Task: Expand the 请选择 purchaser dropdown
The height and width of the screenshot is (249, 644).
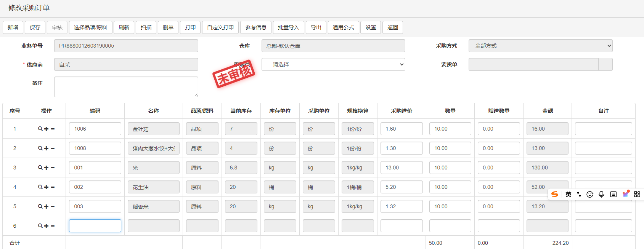Action: coord(333,65)
